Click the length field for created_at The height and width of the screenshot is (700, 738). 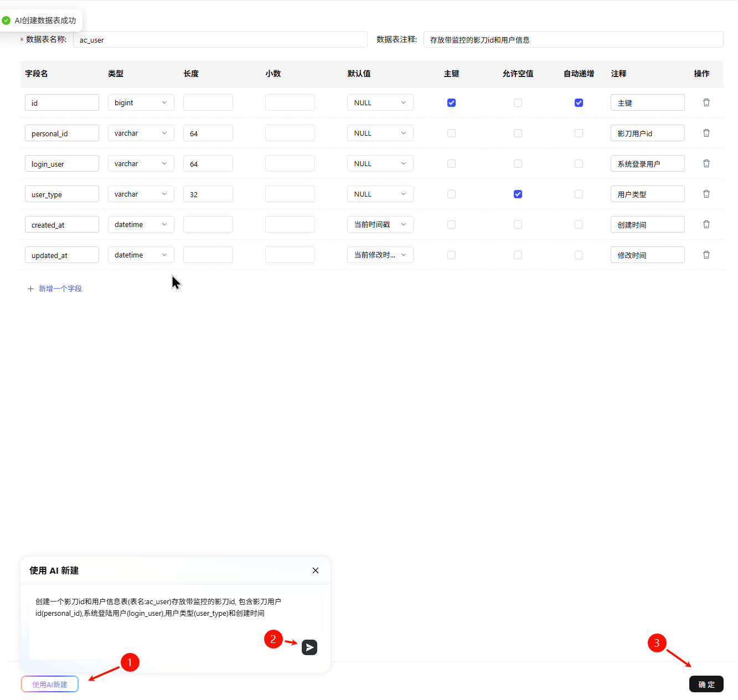[208, 224]
